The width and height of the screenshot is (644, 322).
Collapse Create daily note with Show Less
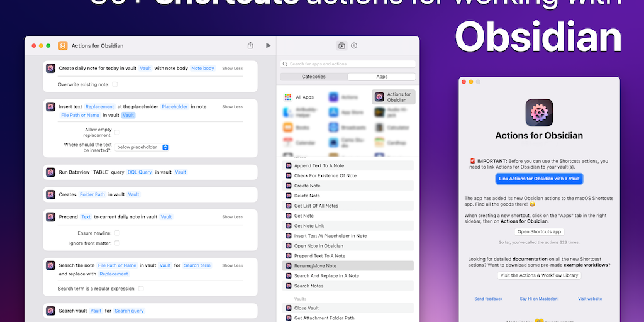pyautogui.click(x=233, y=68)
